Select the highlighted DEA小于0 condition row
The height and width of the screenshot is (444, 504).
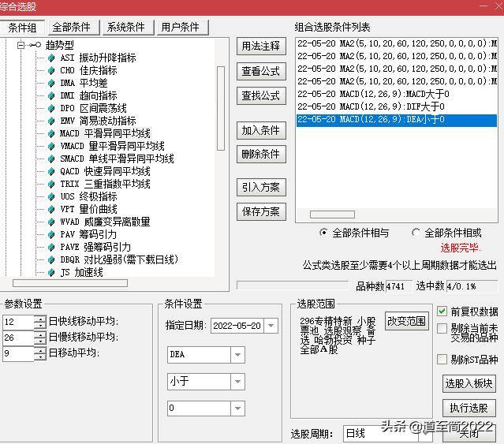click(397, 120)
